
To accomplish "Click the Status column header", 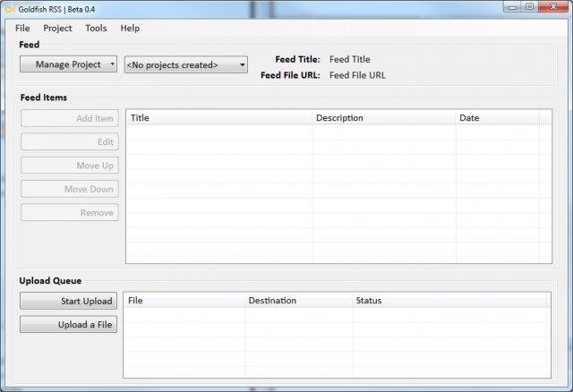I will click(x=451, y=301).
